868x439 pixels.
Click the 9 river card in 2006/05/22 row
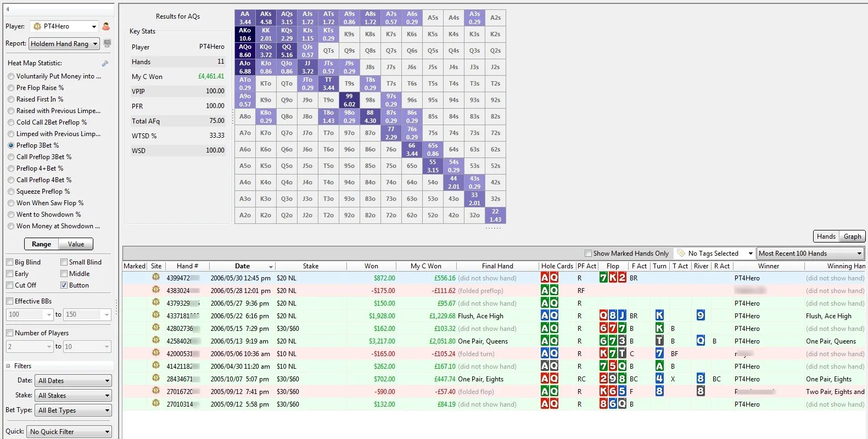[701, 315]
